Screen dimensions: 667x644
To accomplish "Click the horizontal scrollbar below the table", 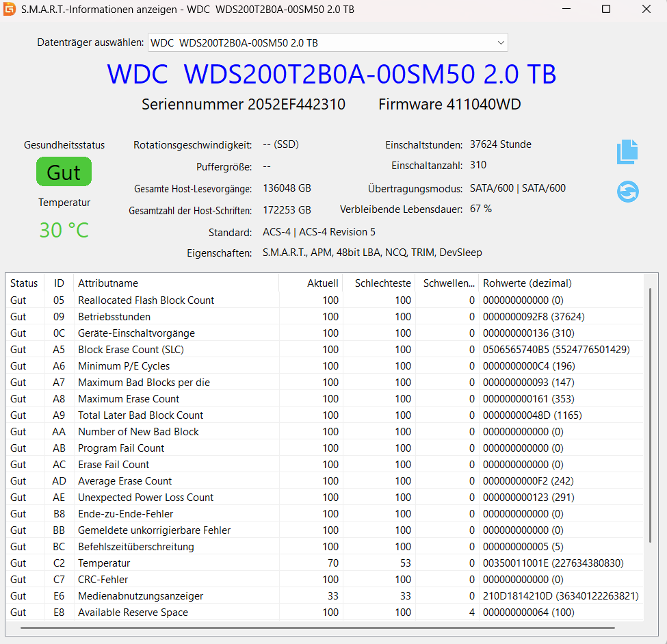I will point(317,628).
